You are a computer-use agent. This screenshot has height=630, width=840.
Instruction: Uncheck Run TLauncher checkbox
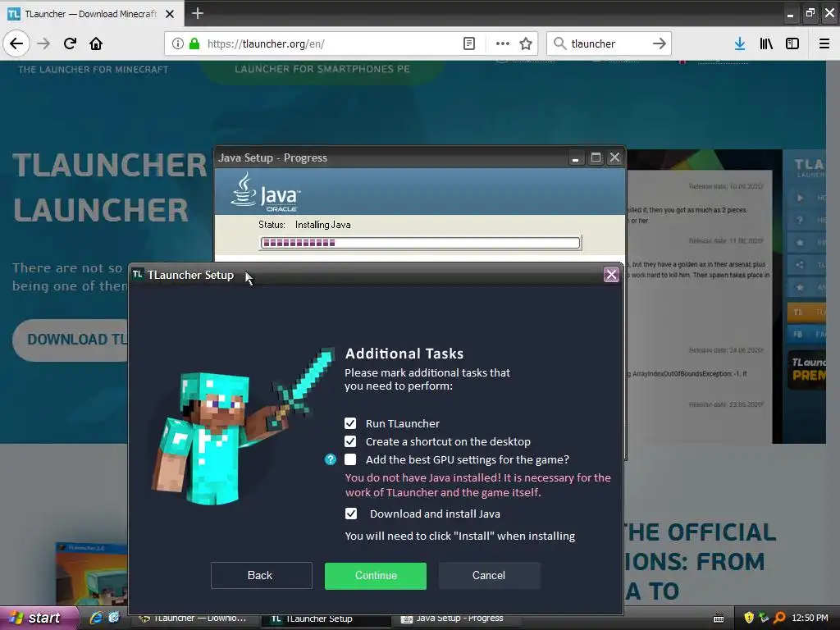pos(350,423)
